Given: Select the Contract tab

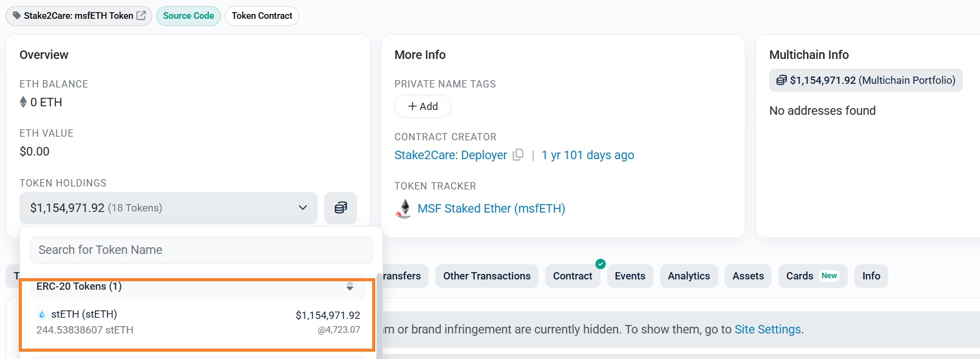Looking at the screenshot, I should coord(572,276).
